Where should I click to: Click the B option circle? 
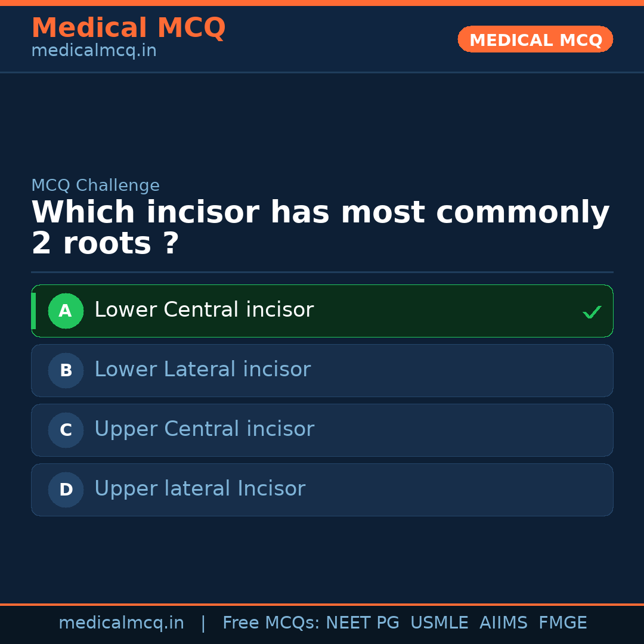66,370
